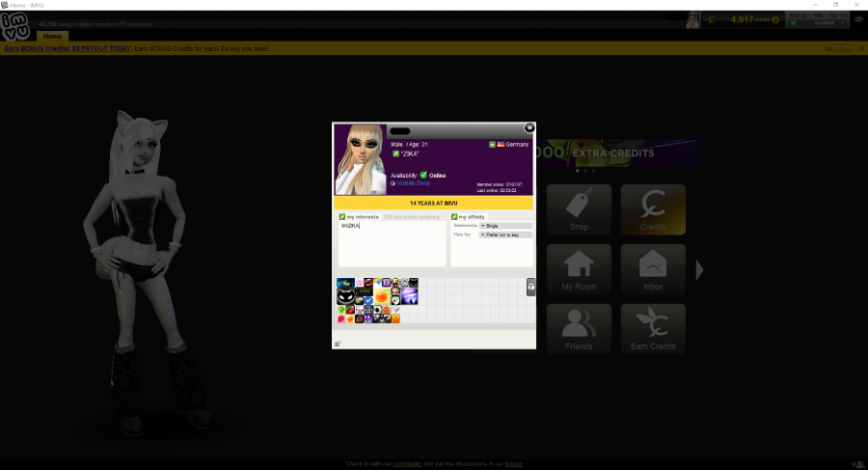868x470 pixels.
Task: Open the Help link
Action: (x=818, y=15)
